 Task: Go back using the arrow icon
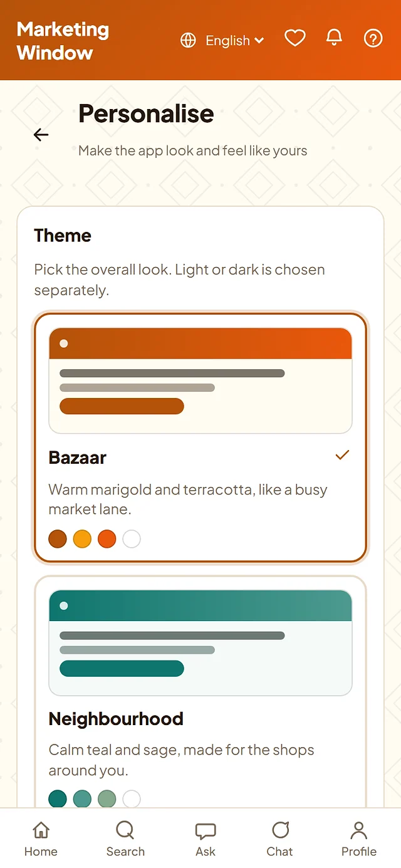click(41, 134)
